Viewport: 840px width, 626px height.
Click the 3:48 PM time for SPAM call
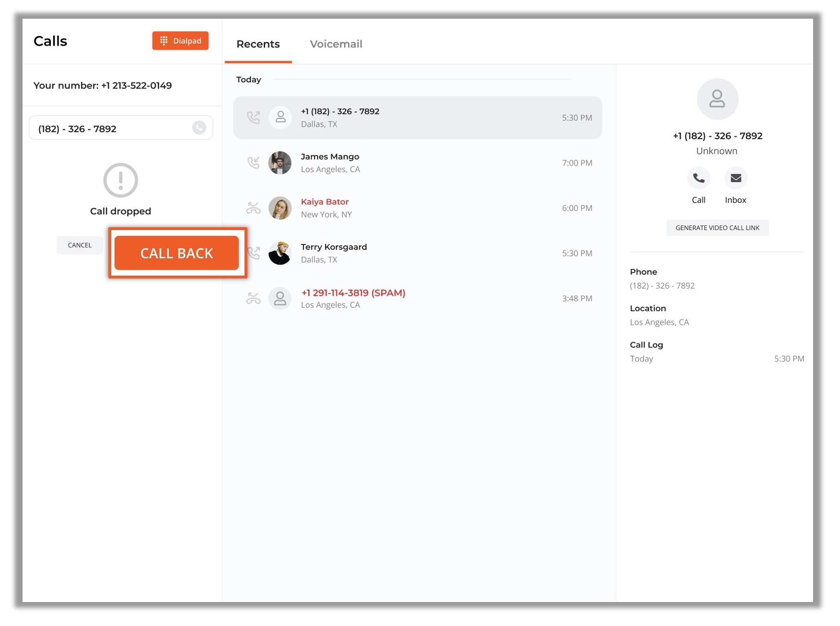click(577, 298)
